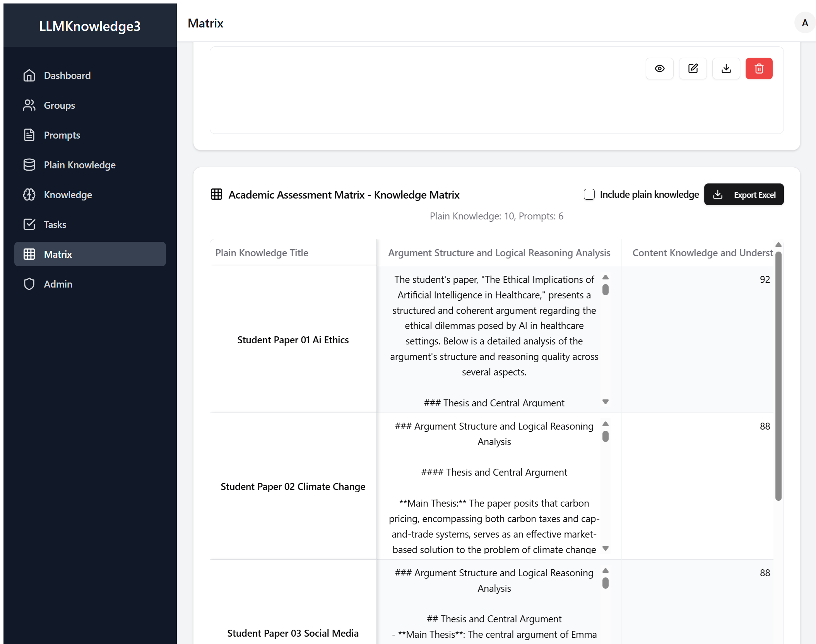Screen dimensions: 816x644
Task: Click Student Paper 01 Ai Ethics cell
Action: tap(293, 340)
